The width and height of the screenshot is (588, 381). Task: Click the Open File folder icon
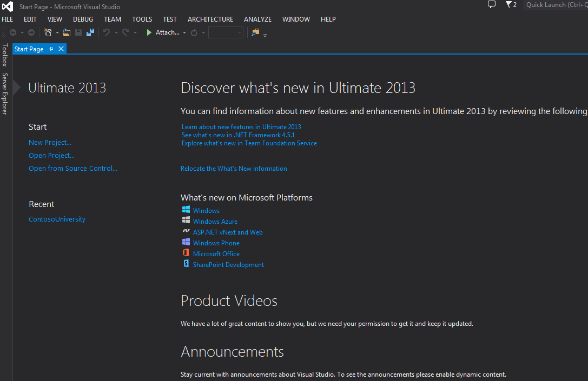[67, 32]
